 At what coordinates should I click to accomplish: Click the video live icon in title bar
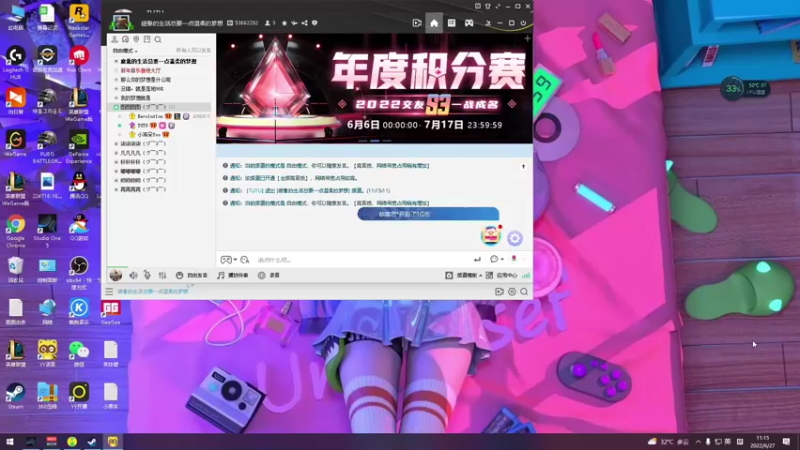pyautogui.click(x=417, y=23)
